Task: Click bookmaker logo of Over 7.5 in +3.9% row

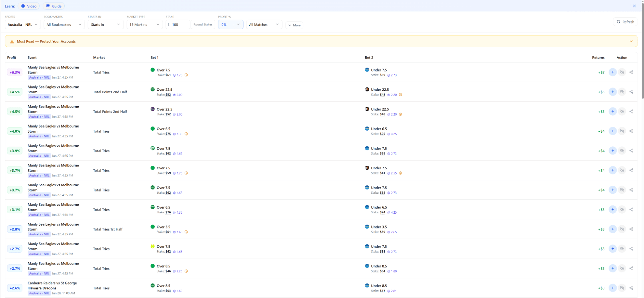Action: pyautogui.click(x=153, y=148)
